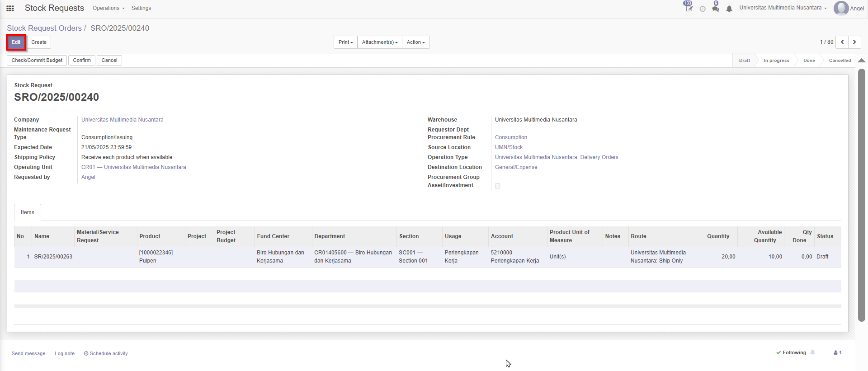Image resolution: width=868 pixels, height=371 pixels.
Task: Click the Edit button
Action: click(x=16, y=42)
